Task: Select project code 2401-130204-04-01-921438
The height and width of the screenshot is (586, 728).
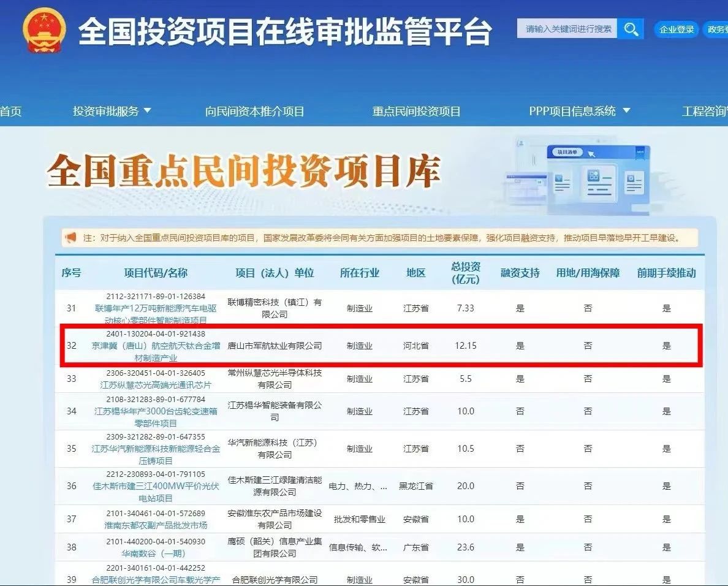Action: (156, 334)
